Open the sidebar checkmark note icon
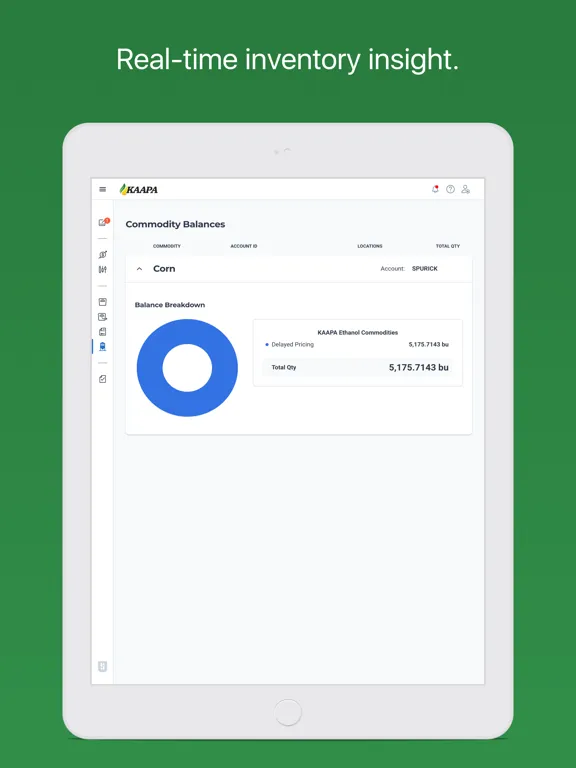Image resolution: width=576 pixels, height=768 pixels. coord(102,379)
